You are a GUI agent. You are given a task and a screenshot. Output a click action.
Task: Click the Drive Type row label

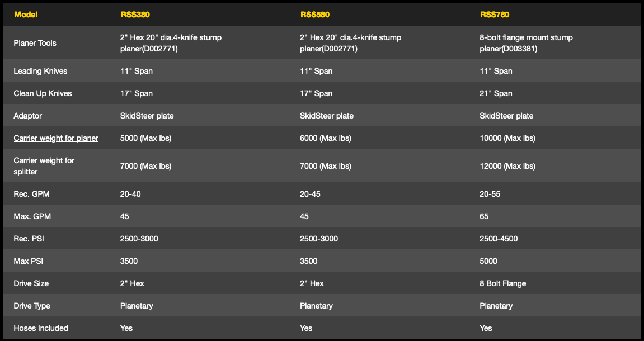[32, 306]
